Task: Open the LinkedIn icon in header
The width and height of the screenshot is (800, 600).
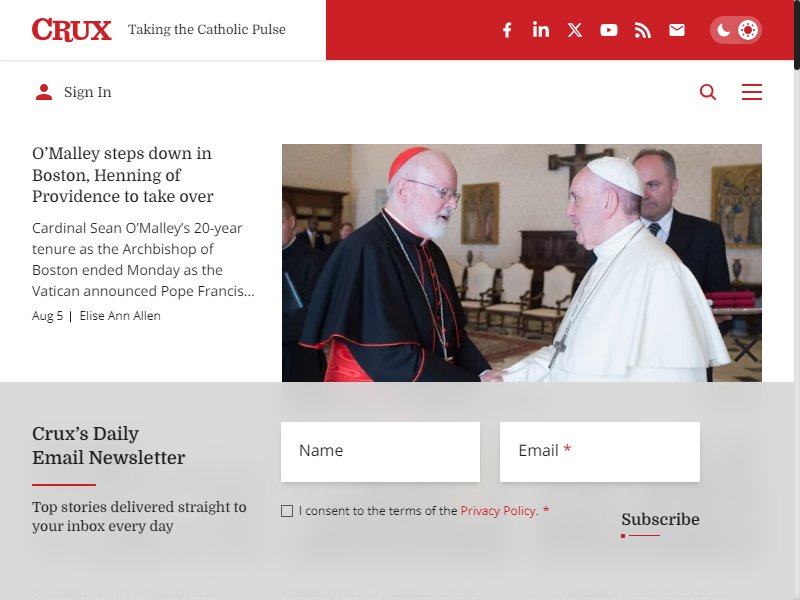Action: click(541, 30)
